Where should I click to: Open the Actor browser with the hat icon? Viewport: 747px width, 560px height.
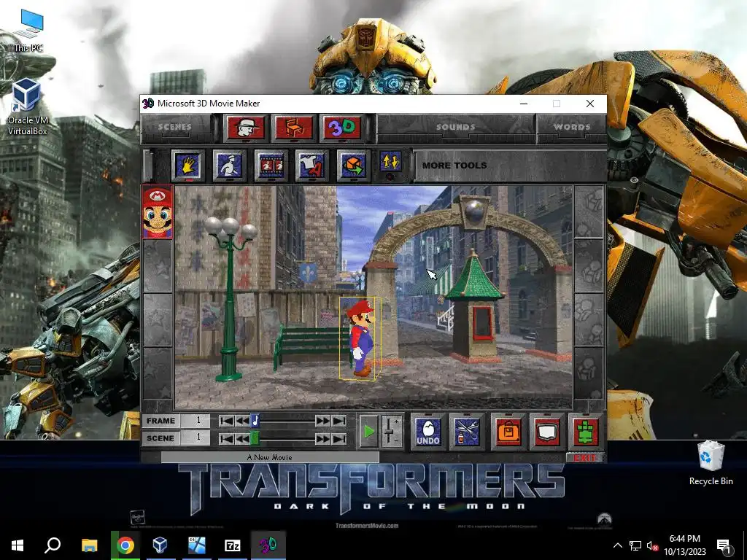(x=245, y=128)
